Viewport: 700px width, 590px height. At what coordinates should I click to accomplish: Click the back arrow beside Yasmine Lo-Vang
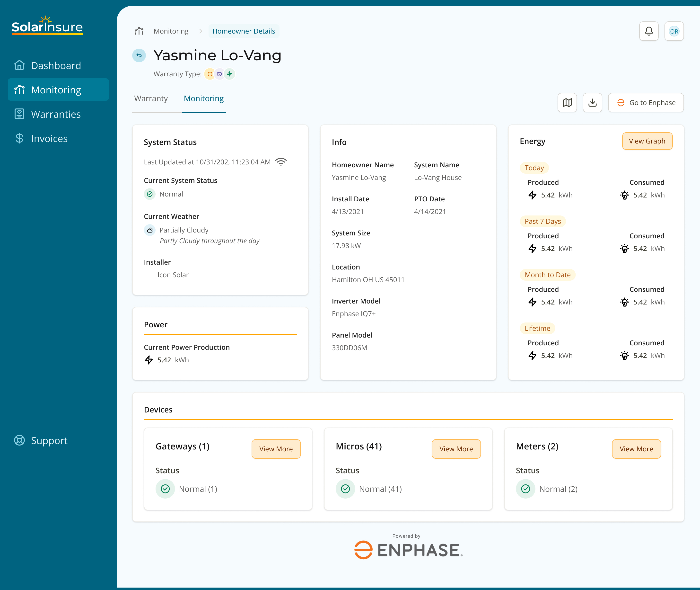pos(139,55)
